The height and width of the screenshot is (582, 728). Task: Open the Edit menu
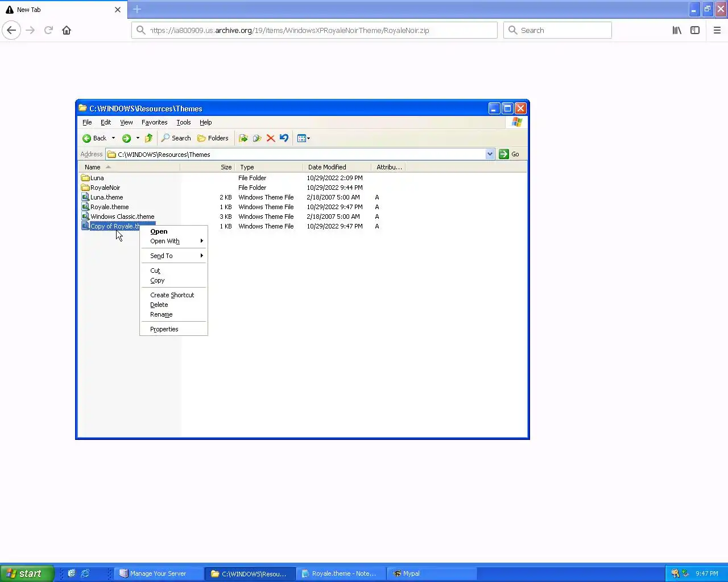pos(106,122)
